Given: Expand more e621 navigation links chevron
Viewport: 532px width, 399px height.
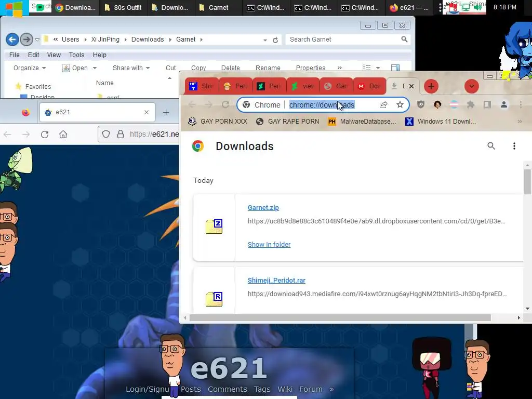Looking at the screenshot, I should pyautogui.click(x=331, y=389).
